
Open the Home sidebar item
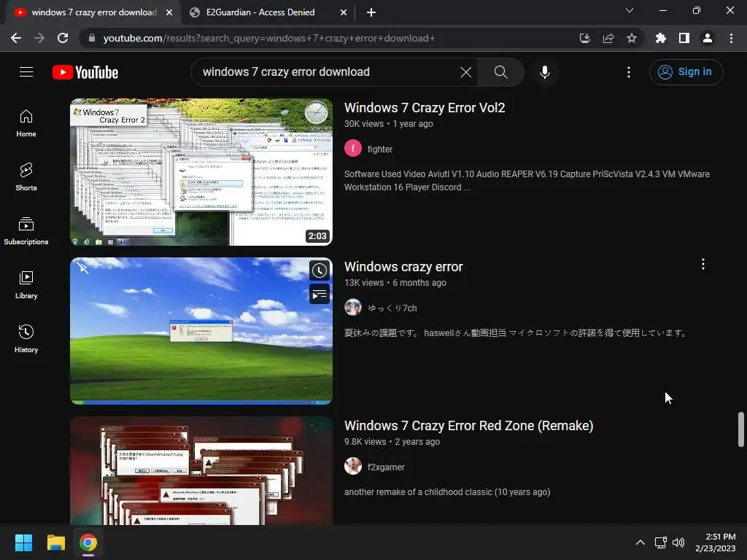[26, 123]
